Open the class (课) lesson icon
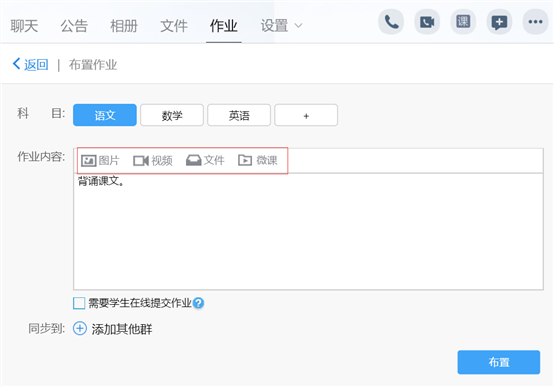This screenshot has width=554, height=387. pyautogui.click(x=463, y=22)
